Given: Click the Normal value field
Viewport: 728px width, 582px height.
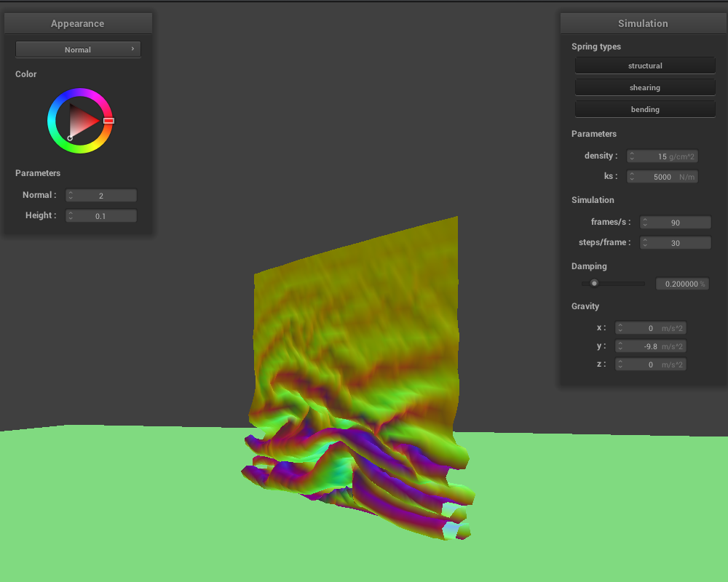Looking at the screenshot, I should 101,196.
